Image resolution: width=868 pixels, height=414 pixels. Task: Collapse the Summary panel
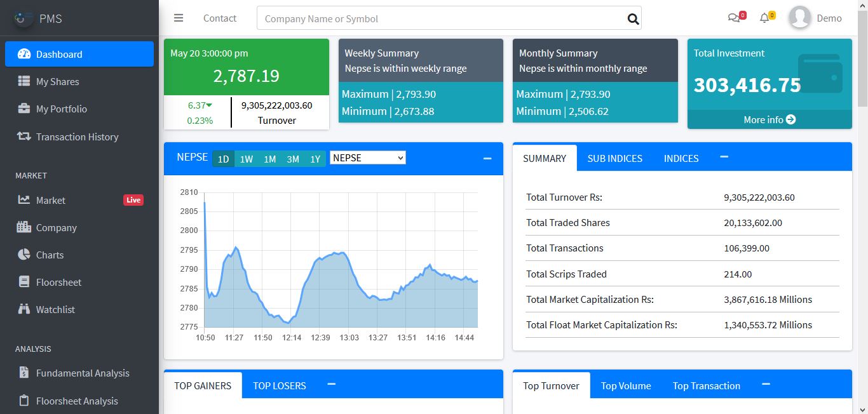[x=724, y=157]
